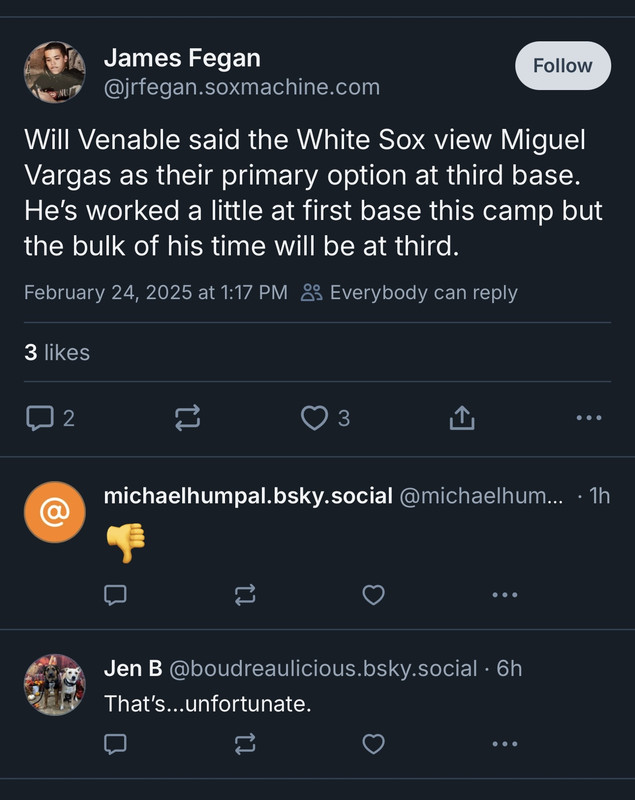Share James Fegan's post via upload icon
This screenshot has width=635, height=800.
(x=461, y=418)
